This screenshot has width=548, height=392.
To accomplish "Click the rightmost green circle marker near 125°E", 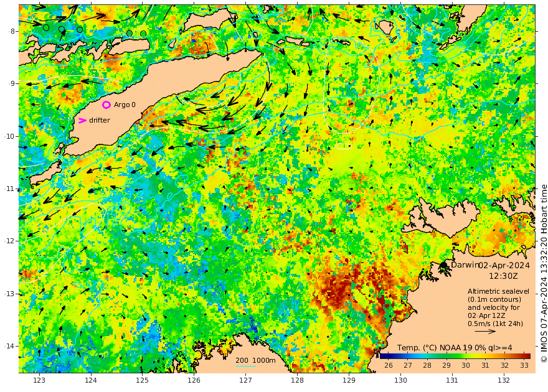I will (143, 34).
